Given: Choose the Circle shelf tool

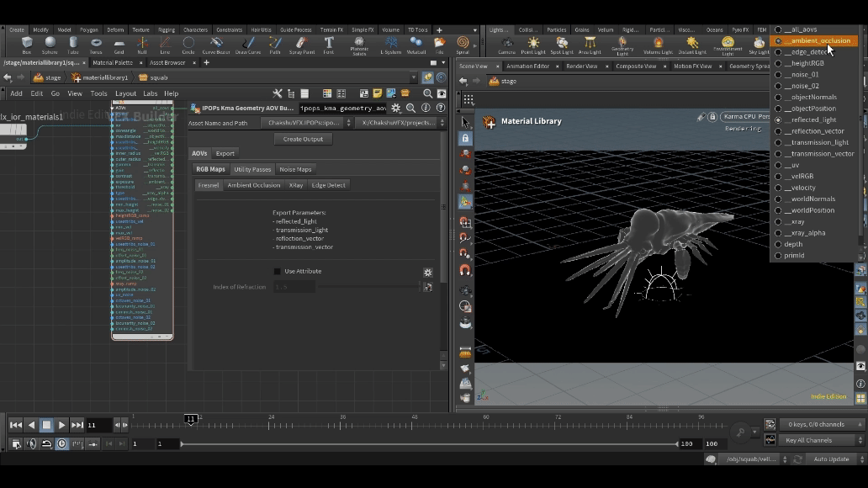Looking at the screenshot, I should 188,45.
